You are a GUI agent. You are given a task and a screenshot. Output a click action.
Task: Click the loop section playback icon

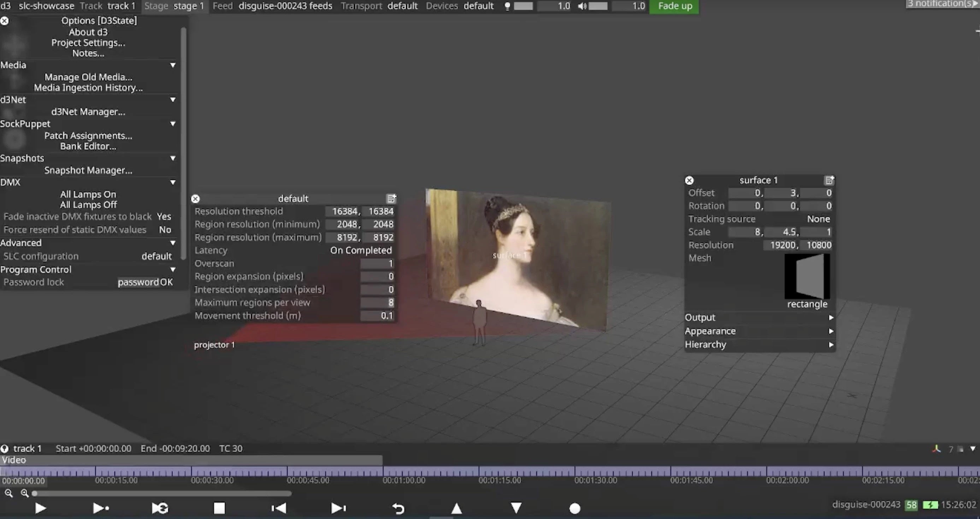point(160,508)
